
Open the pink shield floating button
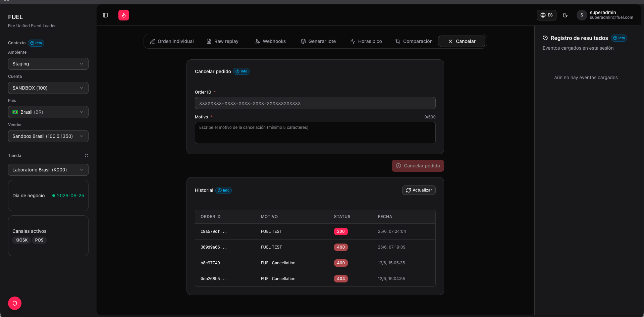tap(15, 303)
